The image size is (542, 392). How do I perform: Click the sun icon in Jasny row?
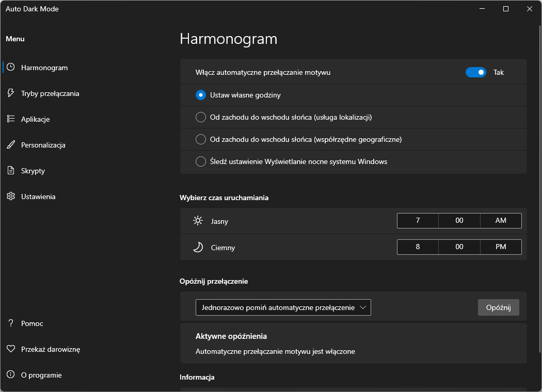coord(198,221)
